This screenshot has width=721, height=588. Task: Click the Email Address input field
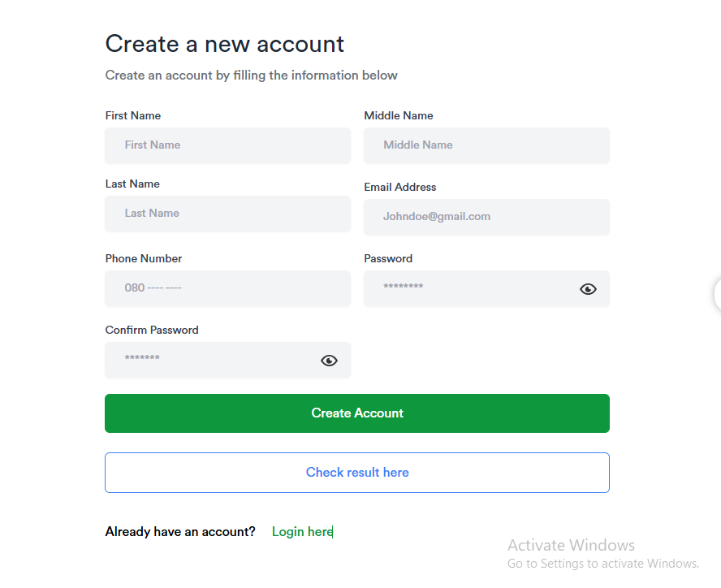point(486,217)
